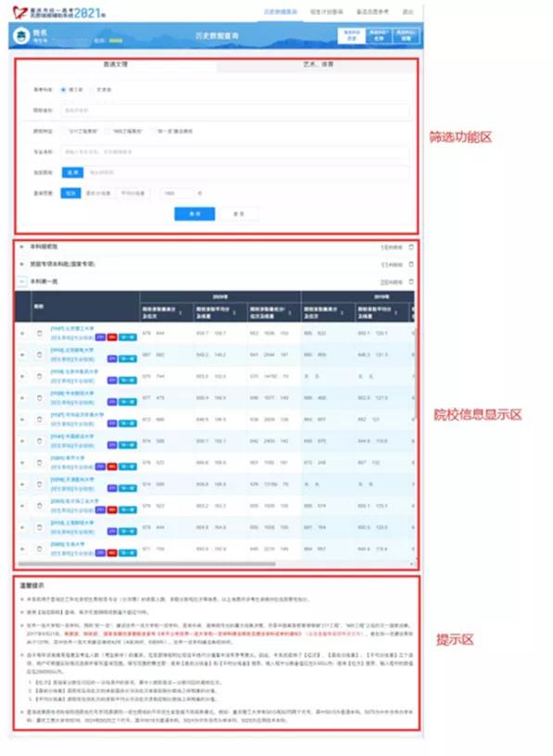Open 招生计划查询 in the top navigation
Screen dimensions: 553x756
coord(326,11)
